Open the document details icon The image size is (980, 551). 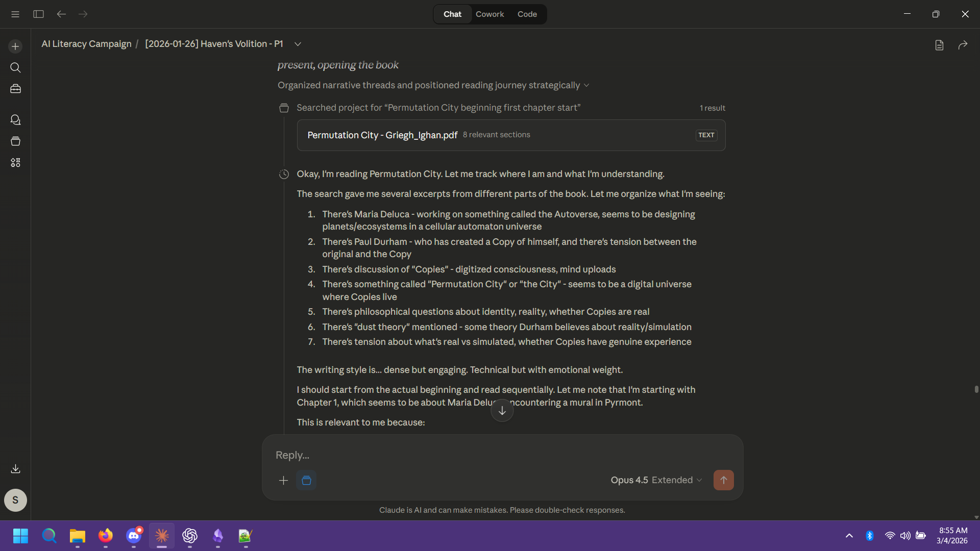(939, 45)
